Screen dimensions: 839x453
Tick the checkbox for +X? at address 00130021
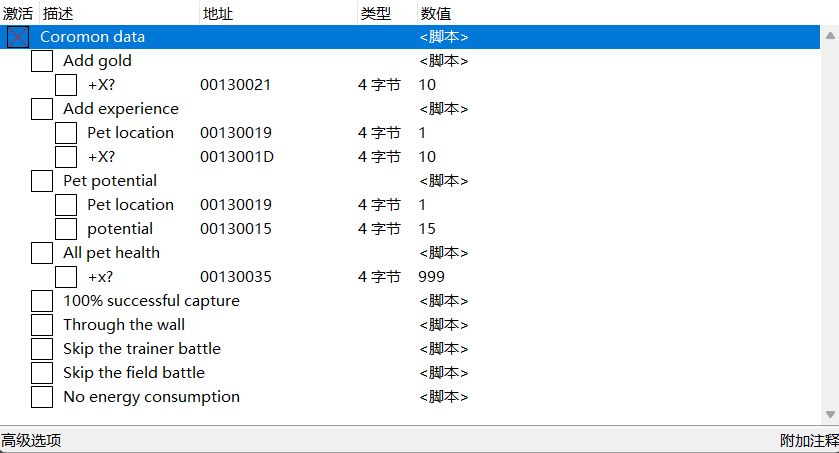pos(66,85)
